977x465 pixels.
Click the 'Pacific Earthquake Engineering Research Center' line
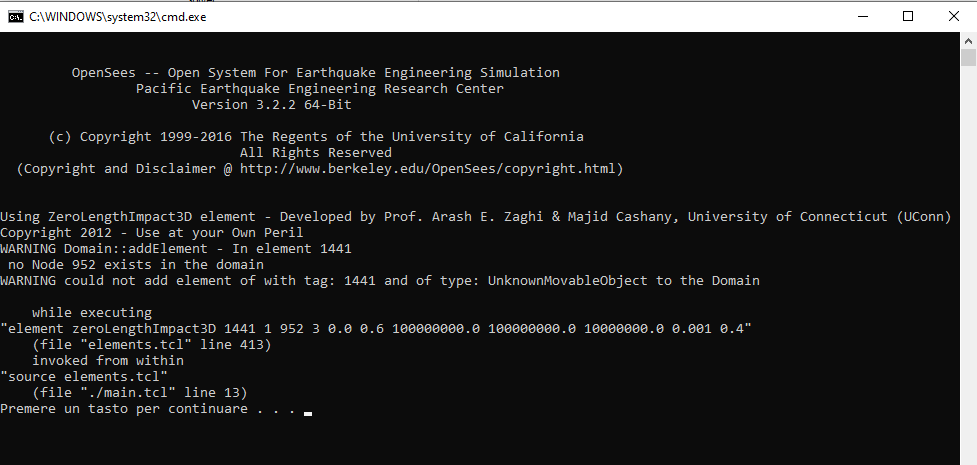pyautogui.click(x=320, y=89)
